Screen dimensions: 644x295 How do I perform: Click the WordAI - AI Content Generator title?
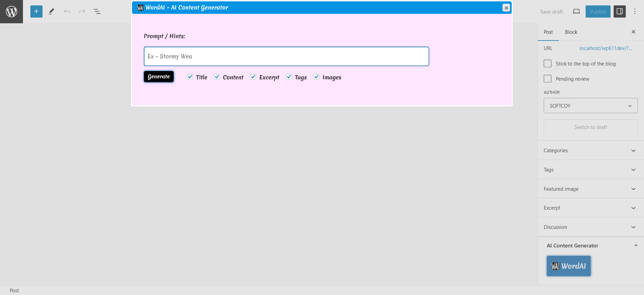point(187,7)
